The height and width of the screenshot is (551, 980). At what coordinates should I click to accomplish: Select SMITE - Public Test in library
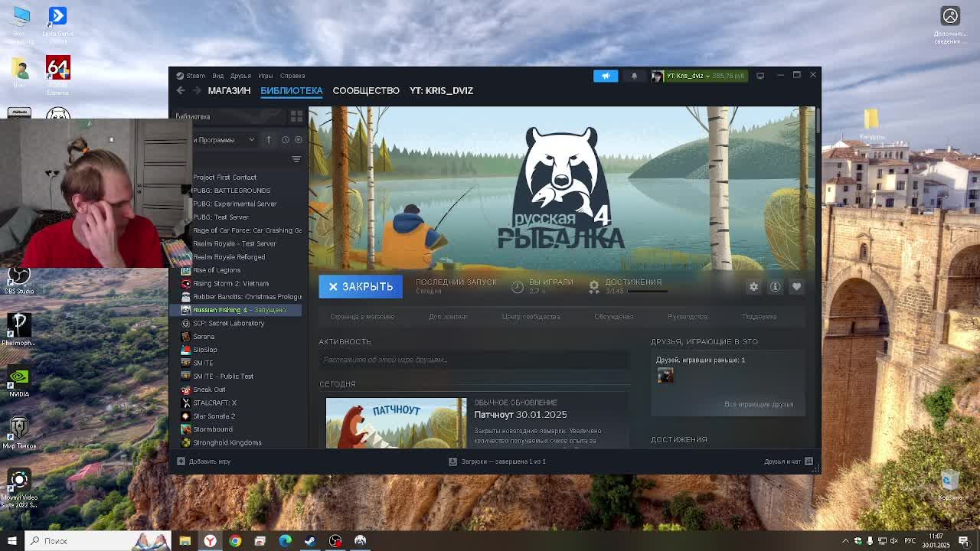[x=223, y=377]
